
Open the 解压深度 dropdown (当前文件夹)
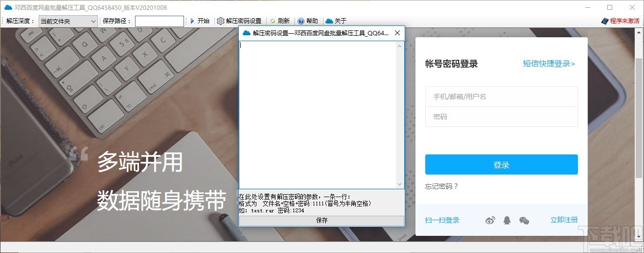point(69,21)
